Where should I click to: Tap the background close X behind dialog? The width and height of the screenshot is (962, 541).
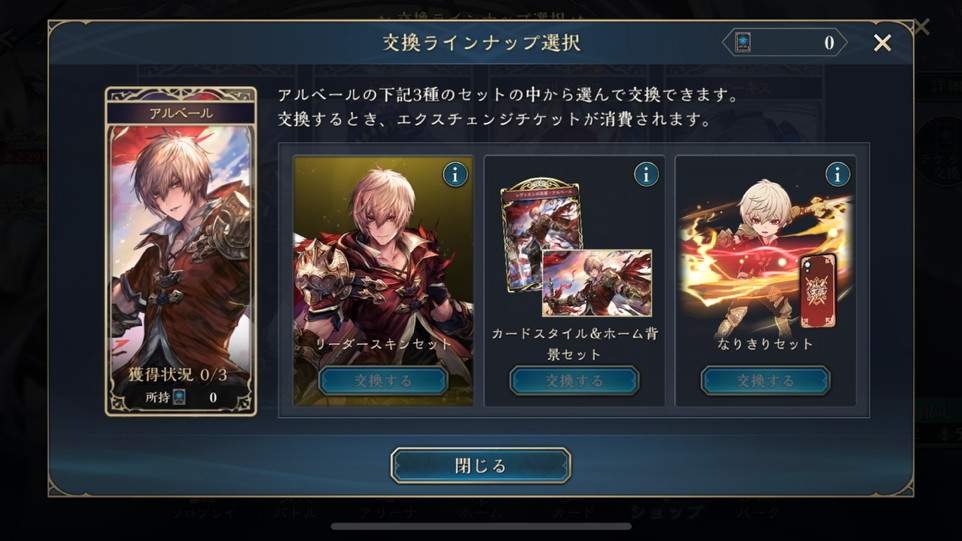[922, 26]
